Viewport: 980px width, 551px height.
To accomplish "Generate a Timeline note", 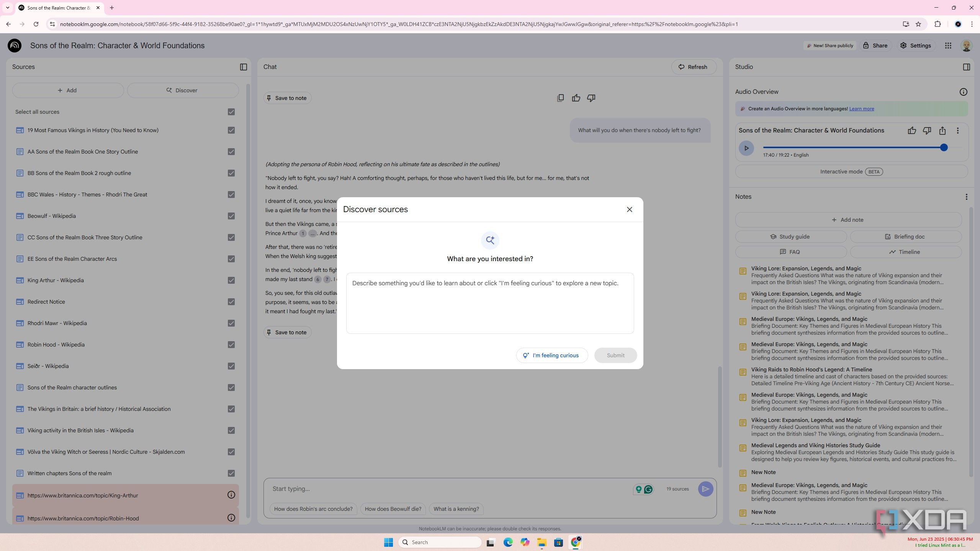I will point(905,252).
